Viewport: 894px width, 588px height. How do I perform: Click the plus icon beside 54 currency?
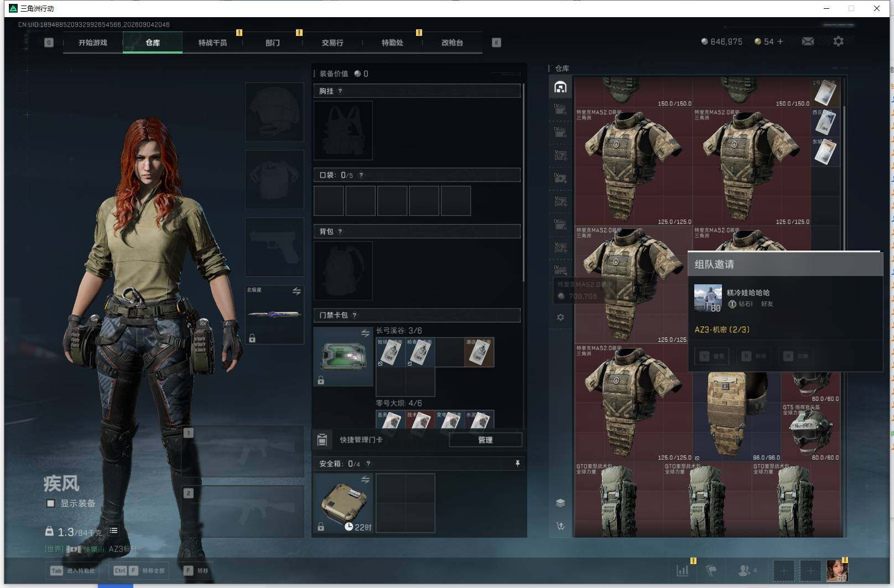coord(780,41)
